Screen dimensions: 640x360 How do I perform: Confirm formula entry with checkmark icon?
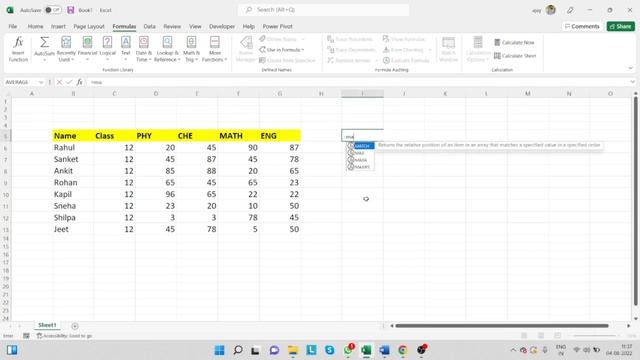pos(69,82)
